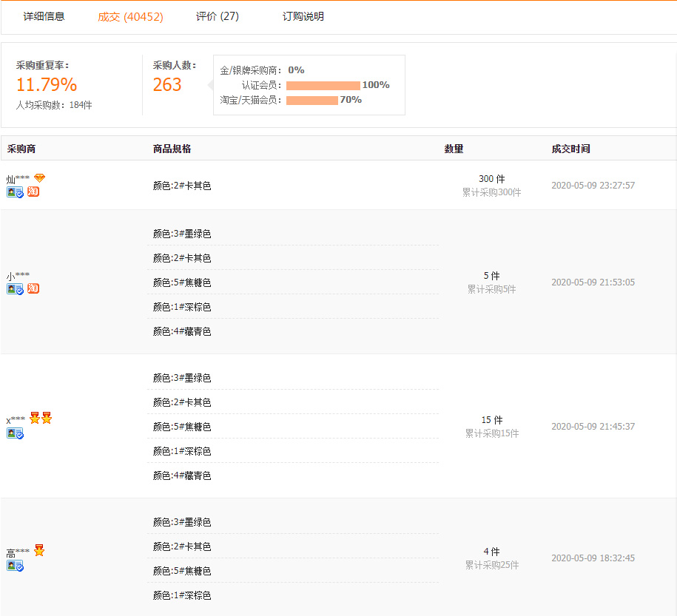Switch to the 订购说明 tab

pyautogui.click(x=301, y=16)
